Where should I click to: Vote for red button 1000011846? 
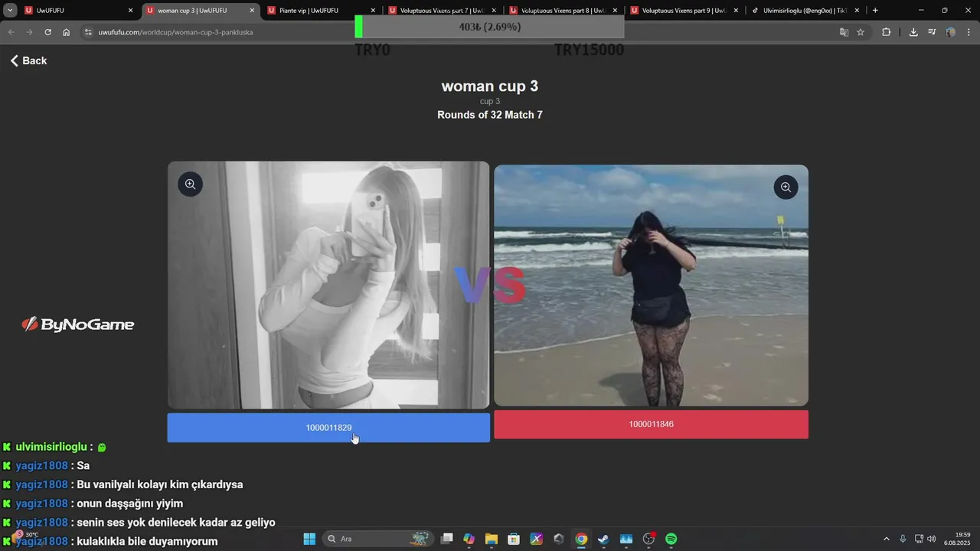tap(651, 424)
